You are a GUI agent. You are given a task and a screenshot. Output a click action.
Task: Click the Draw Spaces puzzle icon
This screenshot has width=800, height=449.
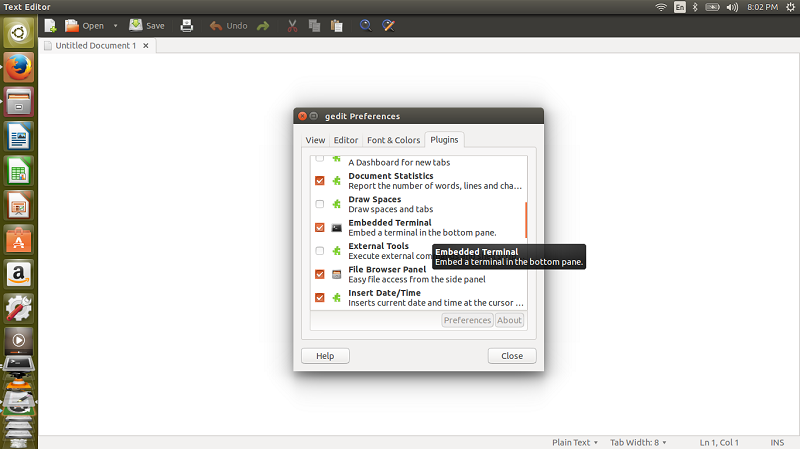pos(337,204)
